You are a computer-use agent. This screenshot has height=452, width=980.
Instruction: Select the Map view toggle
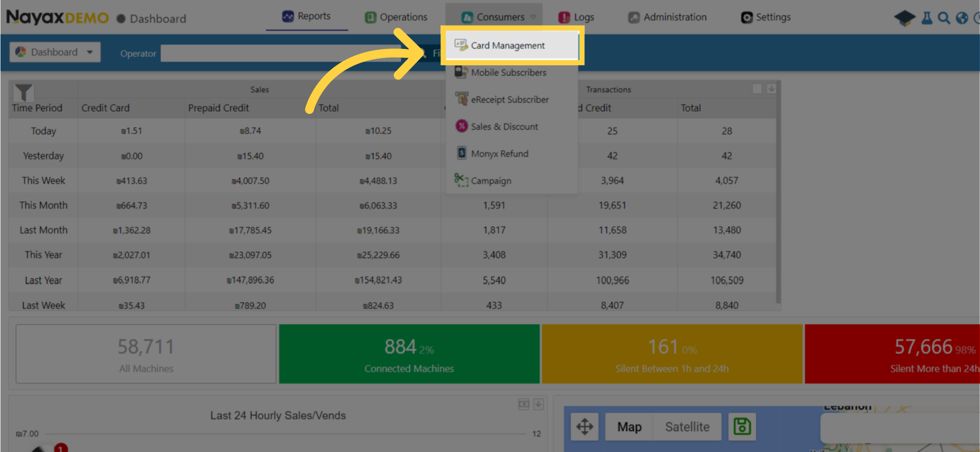point(629,426)
